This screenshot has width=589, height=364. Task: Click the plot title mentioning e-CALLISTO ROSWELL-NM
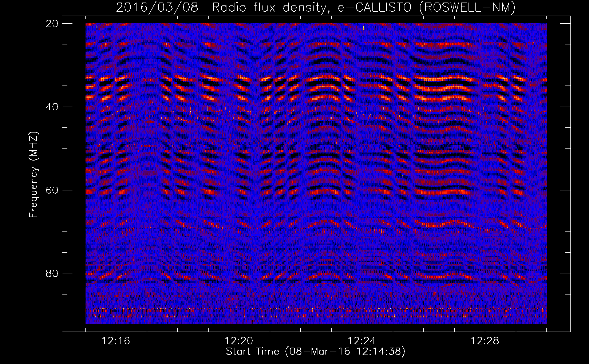316,7
